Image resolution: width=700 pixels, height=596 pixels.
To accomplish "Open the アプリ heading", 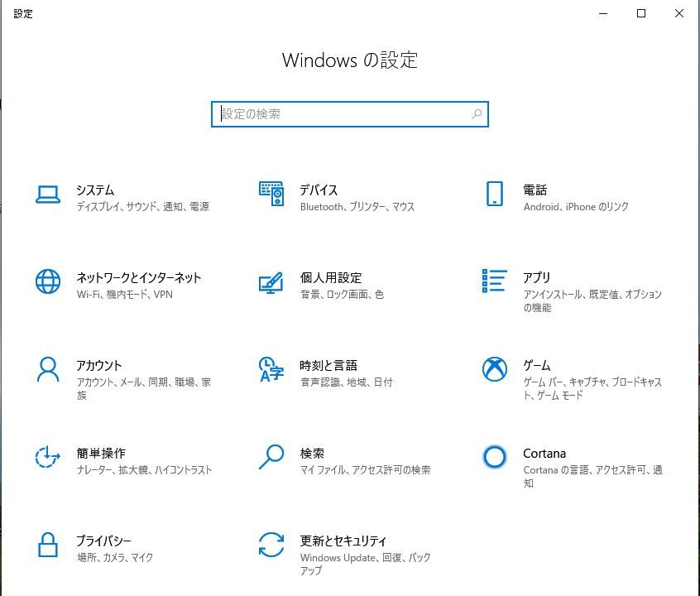I will [x=537, y=278].
